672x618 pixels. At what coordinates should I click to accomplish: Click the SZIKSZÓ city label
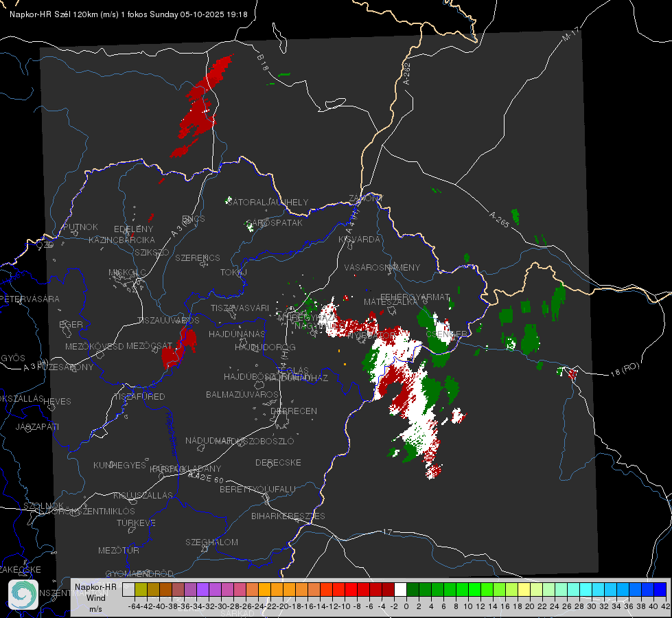coord(152,252)
